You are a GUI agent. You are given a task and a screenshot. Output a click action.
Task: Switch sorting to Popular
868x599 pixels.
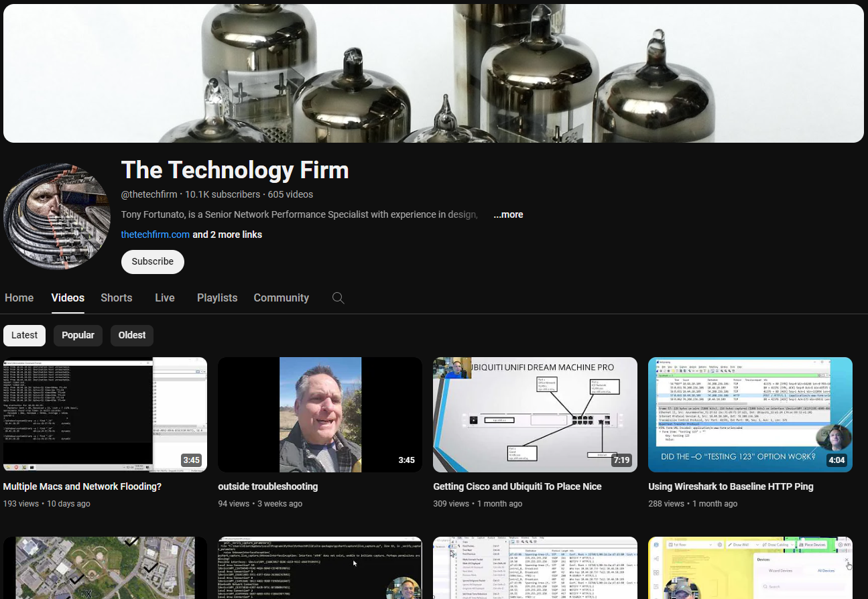click(78, 334)
